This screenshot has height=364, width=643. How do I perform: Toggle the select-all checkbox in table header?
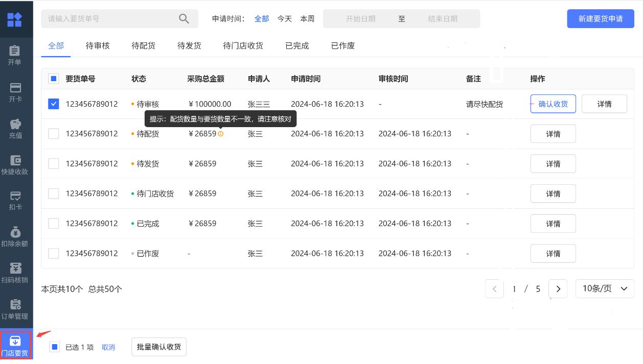pos(54,79)
